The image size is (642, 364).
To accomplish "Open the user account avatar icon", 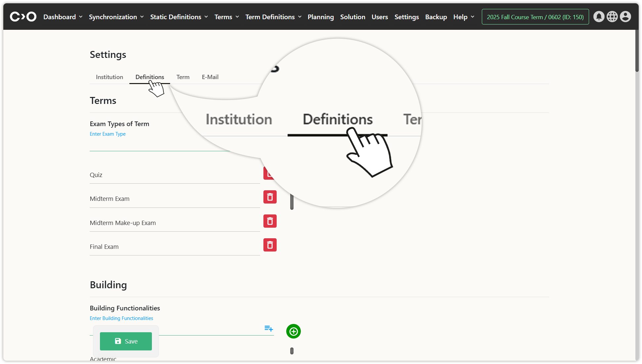I will coord(625,17).
